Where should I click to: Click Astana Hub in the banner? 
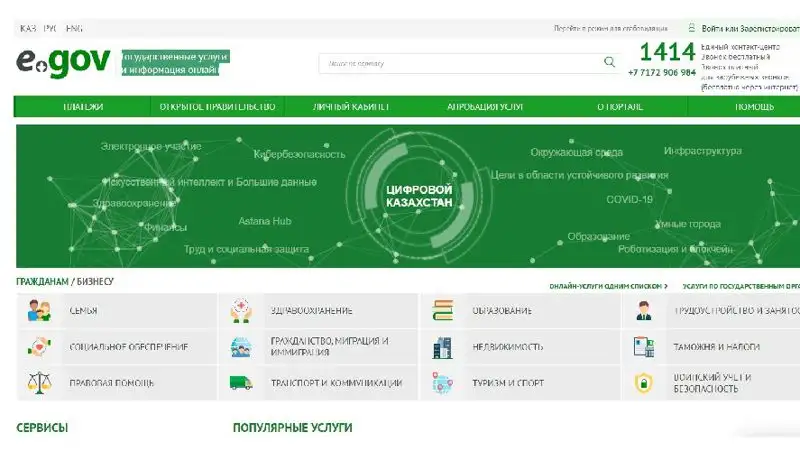[265, 221]
